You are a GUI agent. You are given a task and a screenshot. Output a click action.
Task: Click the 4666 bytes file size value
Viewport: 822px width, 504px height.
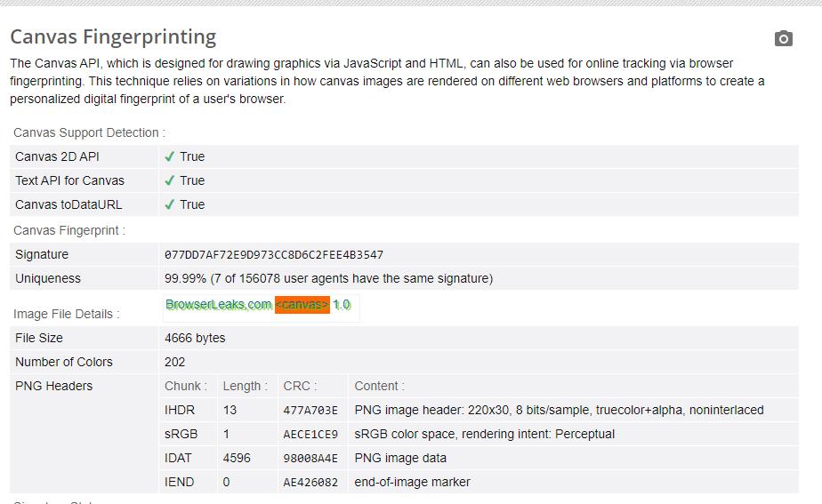195,338
